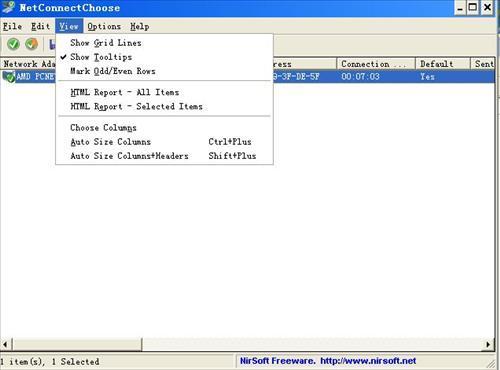Click the horizontal scrollbar left arrow
The height and width of the screenshot is (370, 500).
(x=6, y=344)
